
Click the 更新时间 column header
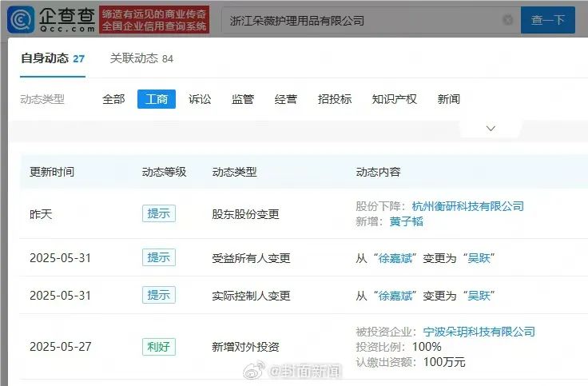pos(52,172)
